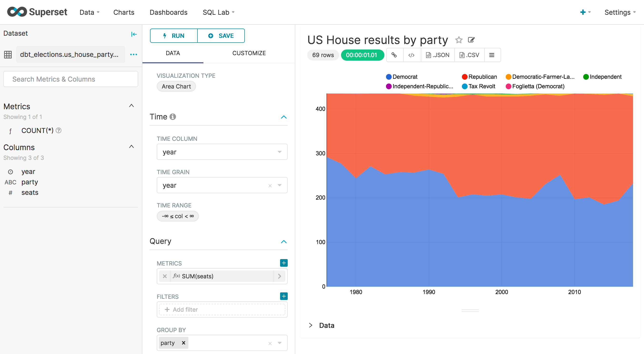The image size is (644, 354).
Task: Copy chart permalink via link icon
Action: (394, 55)
